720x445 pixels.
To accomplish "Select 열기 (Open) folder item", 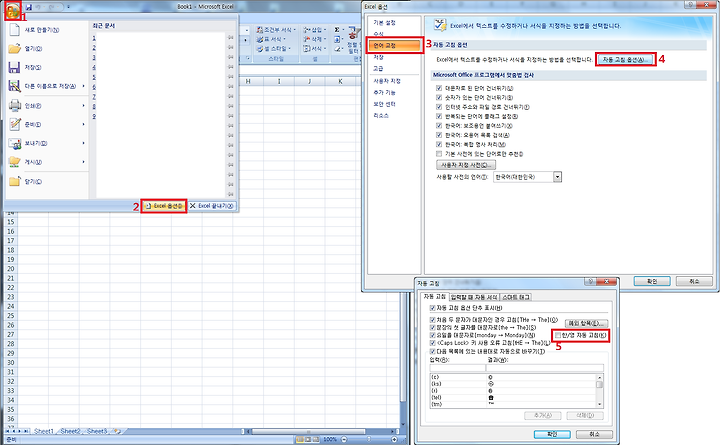I will click(46, 49).
